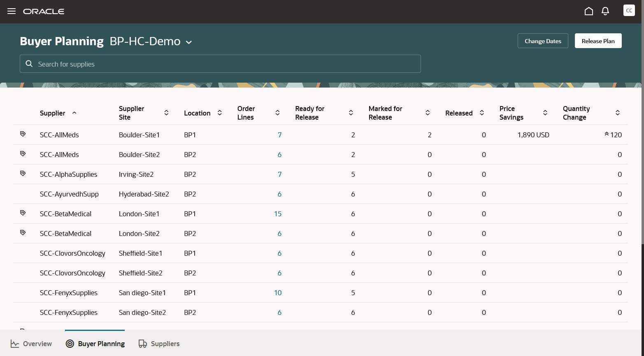The width and height of the screenshot is (644, 356).
Task: Click the Overview chart icon
Action: tap(15, 344)
